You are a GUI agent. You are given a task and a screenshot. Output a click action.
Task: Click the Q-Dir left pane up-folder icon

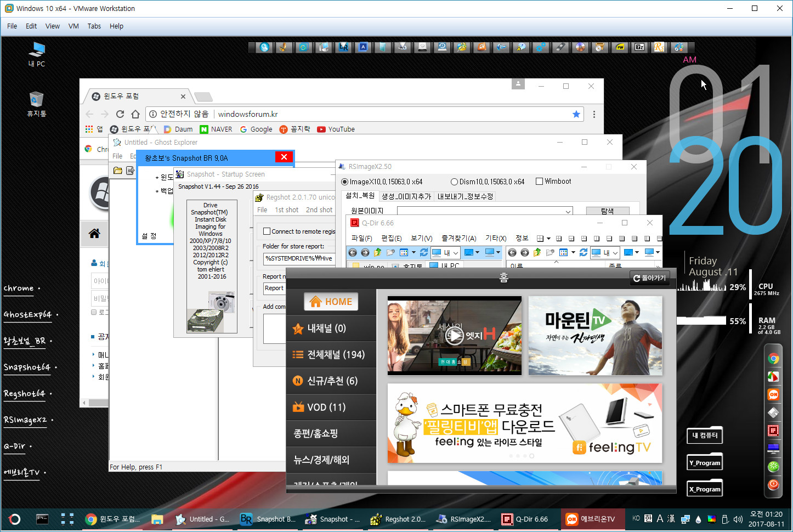click(x=377, y=252)
